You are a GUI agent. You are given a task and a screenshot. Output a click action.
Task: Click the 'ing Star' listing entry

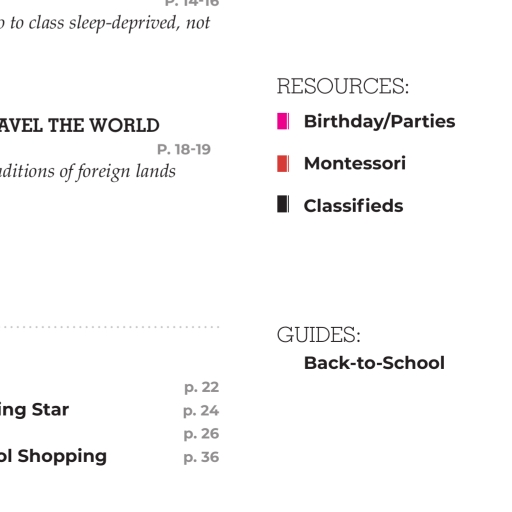coord(34,410)
